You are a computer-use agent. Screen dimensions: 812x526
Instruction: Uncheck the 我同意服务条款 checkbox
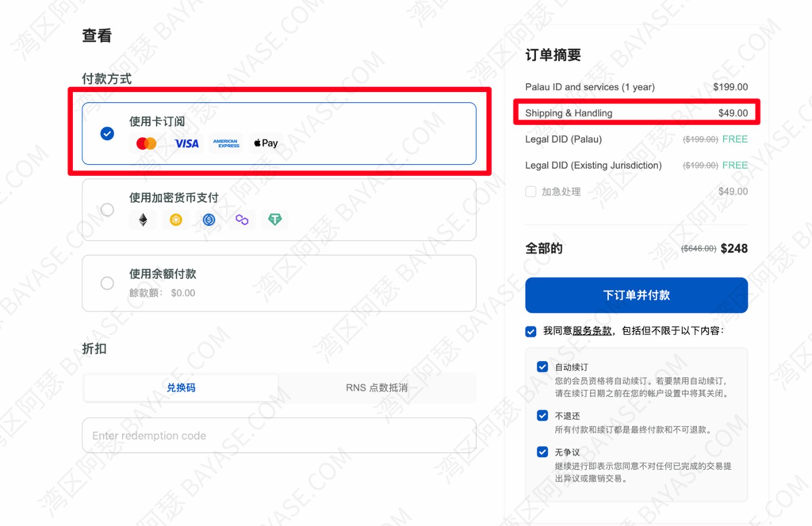[x=531, y=332]
